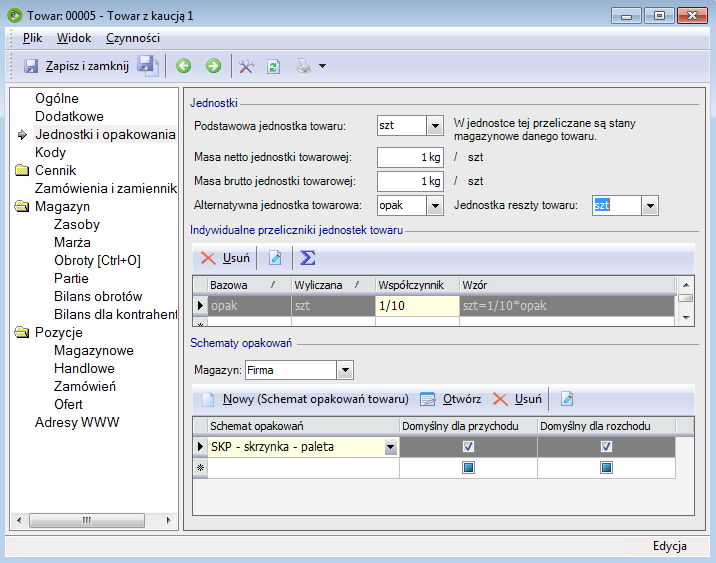Open the tools wrench icon in toolbar

247,66
